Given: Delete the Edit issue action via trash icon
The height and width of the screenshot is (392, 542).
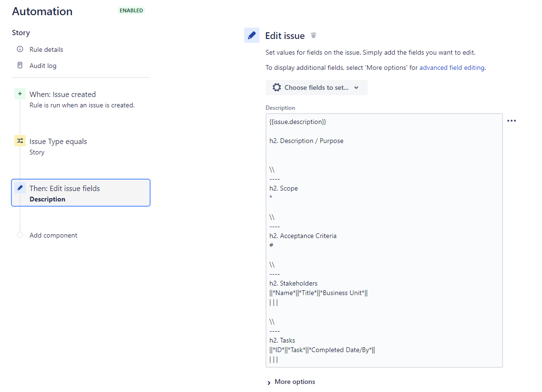Looking at the screenshot, I should click(314, 35).
